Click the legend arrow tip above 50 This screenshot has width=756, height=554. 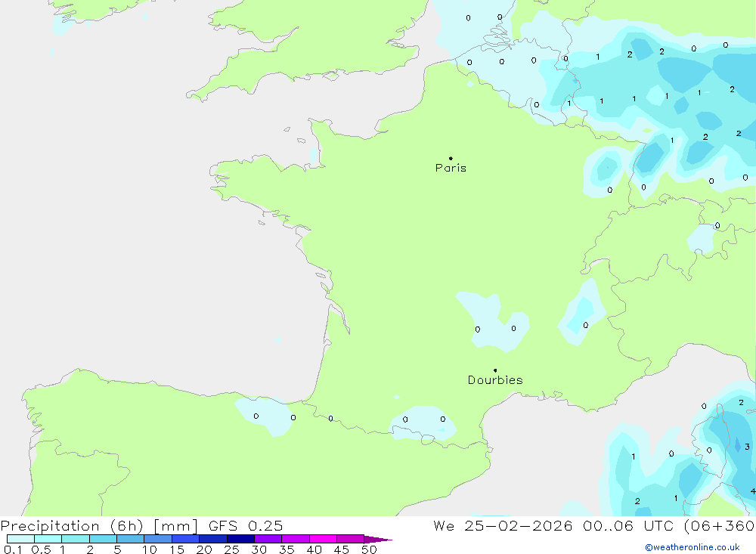(x=379, y=540)
